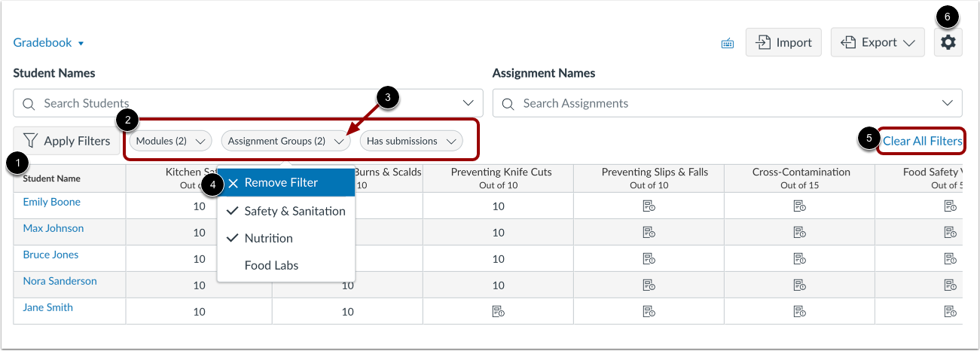Open Nora Sanderson's student link
980x351 pixels.
tap(60, 281)
